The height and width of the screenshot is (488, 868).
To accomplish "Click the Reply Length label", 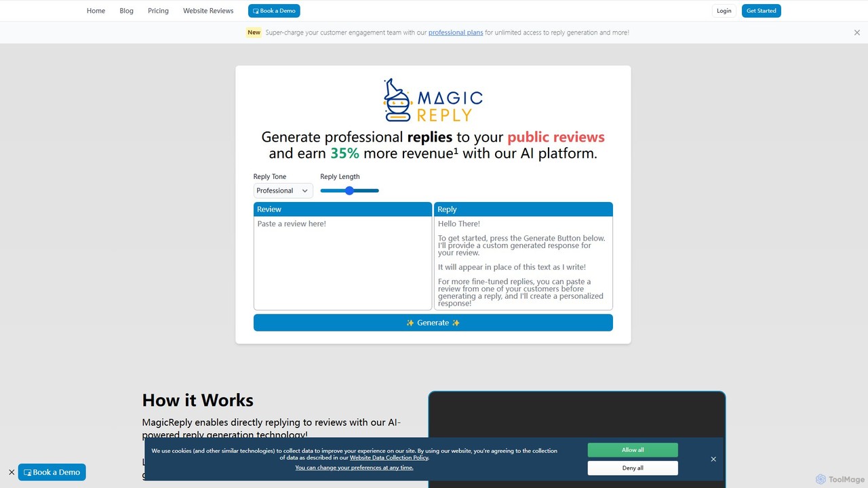I will tap(340, 177).
